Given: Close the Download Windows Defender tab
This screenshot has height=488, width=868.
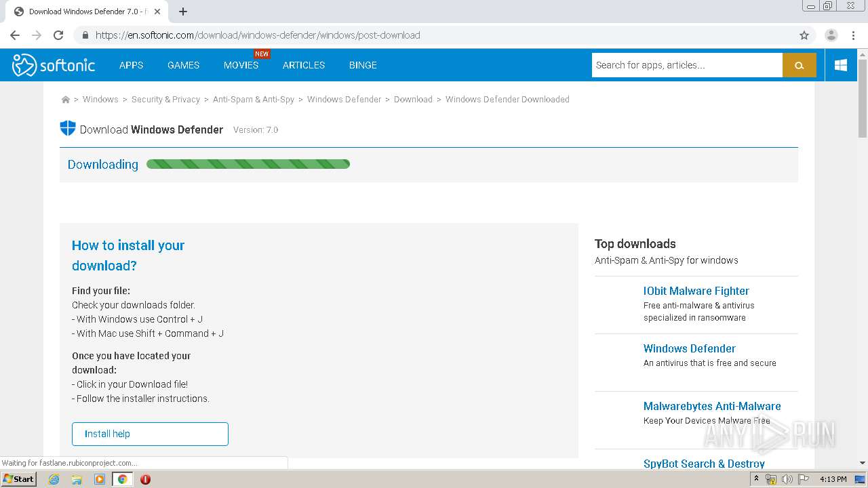Looking at the screenshot, I should pos(157,12).
